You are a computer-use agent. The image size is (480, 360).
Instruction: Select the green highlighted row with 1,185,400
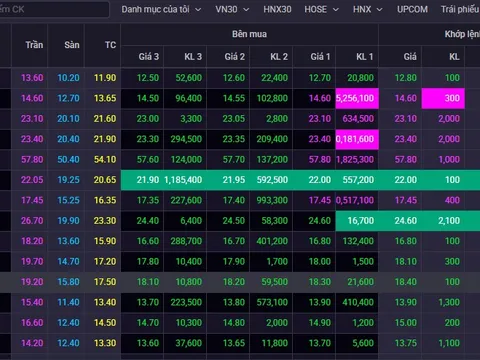(x=300, y=180)
